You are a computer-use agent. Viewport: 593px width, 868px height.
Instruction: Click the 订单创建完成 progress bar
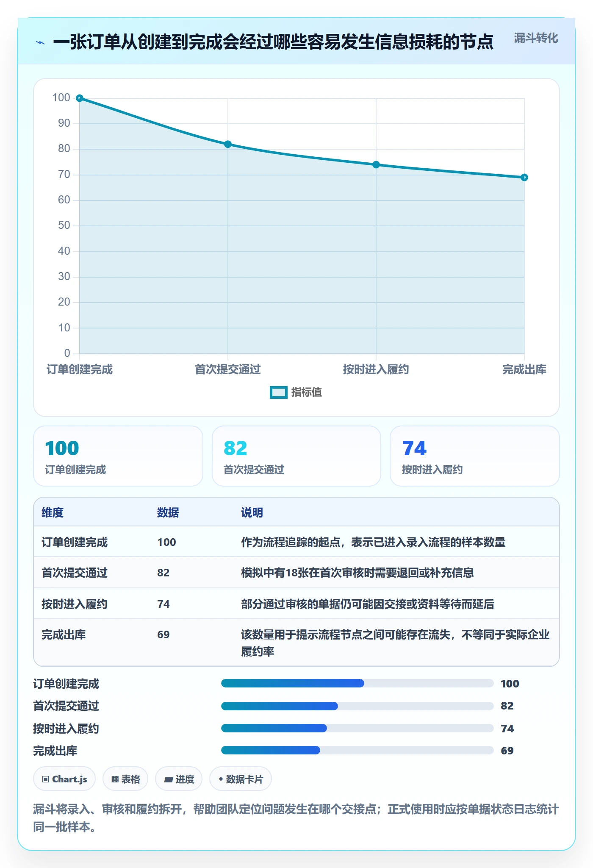point(357,683)
